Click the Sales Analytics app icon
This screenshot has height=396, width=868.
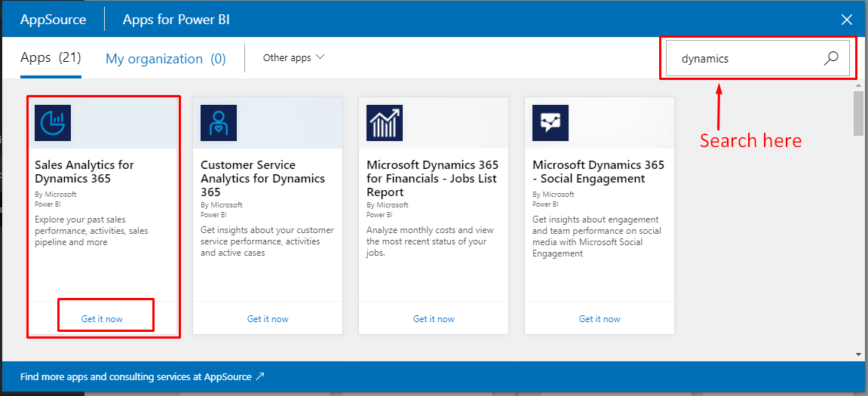click(53, 123)
